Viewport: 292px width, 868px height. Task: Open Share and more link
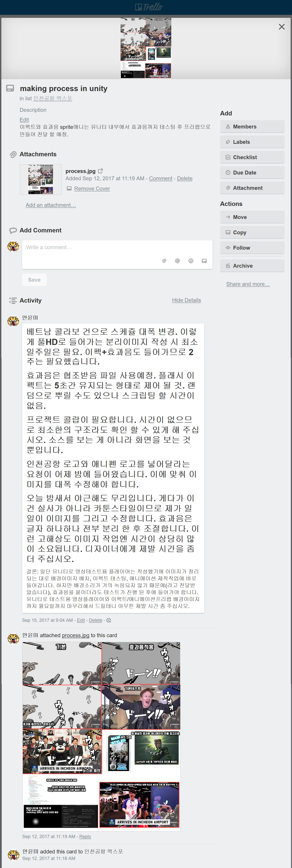tap(248, 284)
